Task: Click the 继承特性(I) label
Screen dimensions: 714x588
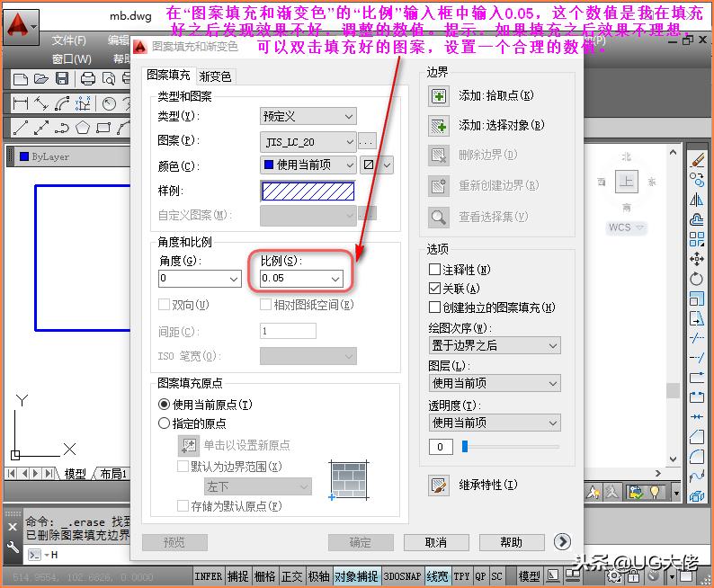Action: 488,486
